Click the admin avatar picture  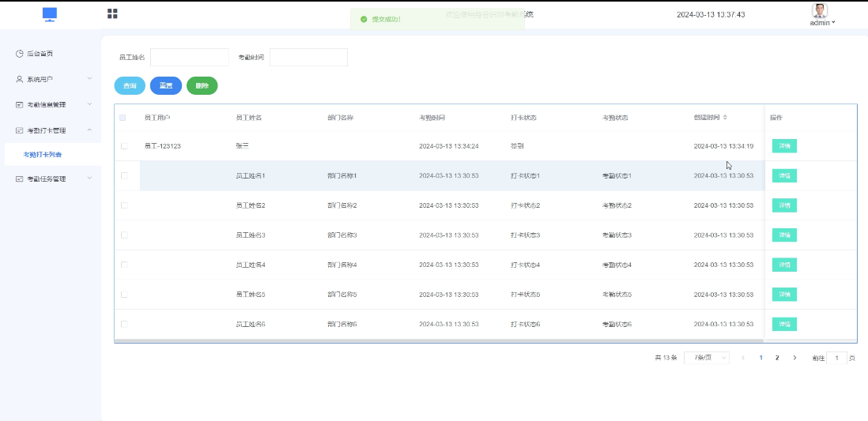click(x=819, y=10)
